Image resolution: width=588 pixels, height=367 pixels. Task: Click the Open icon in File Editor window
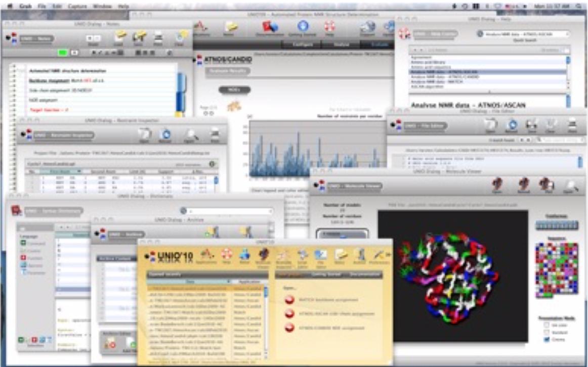[490, 125]
